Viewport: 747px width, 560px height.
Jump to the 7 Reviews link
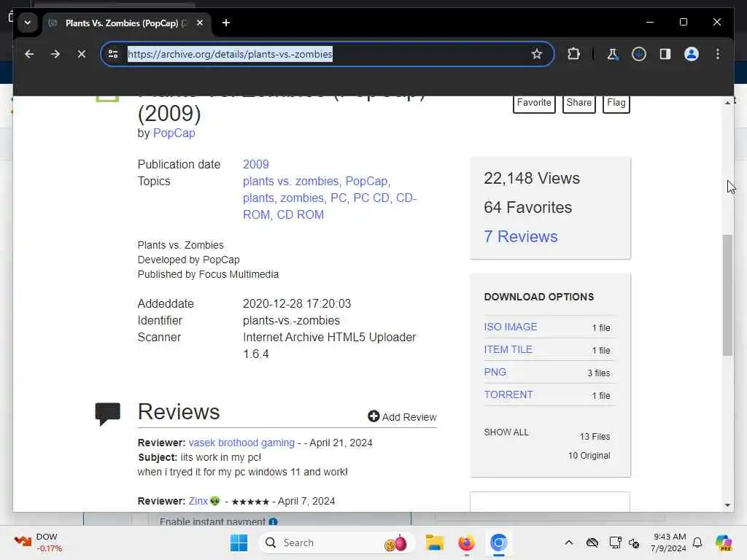click(521, 236)
